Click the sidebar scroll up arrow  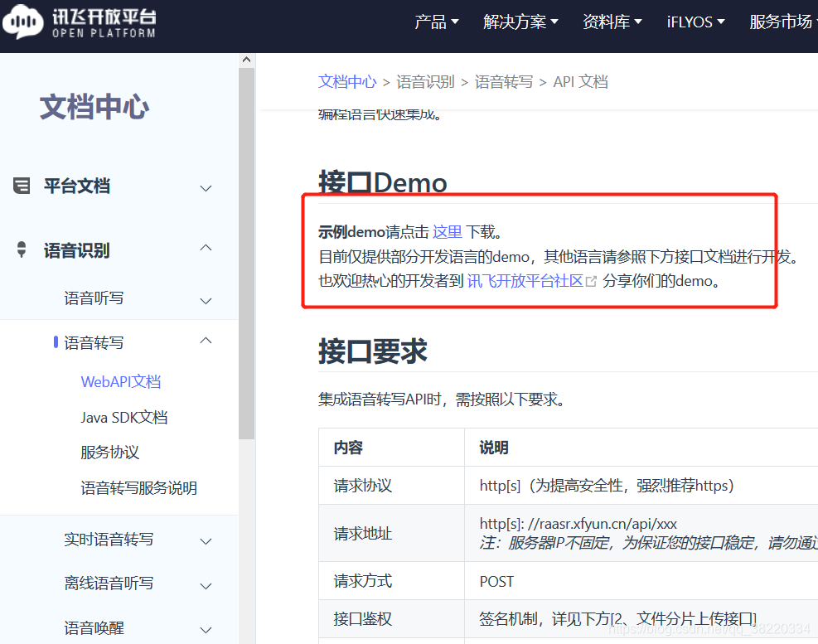click(x=247, y=60)
